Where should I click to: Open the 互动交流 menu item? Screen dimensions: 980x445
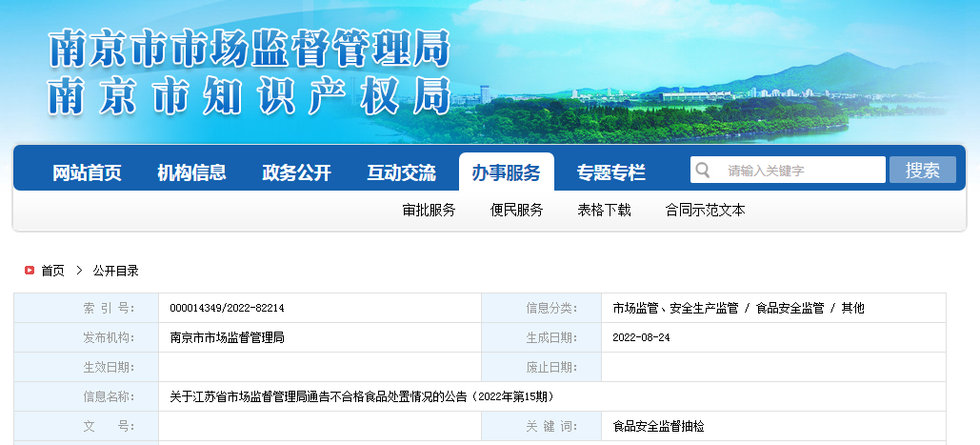click(x=401, y=172)
